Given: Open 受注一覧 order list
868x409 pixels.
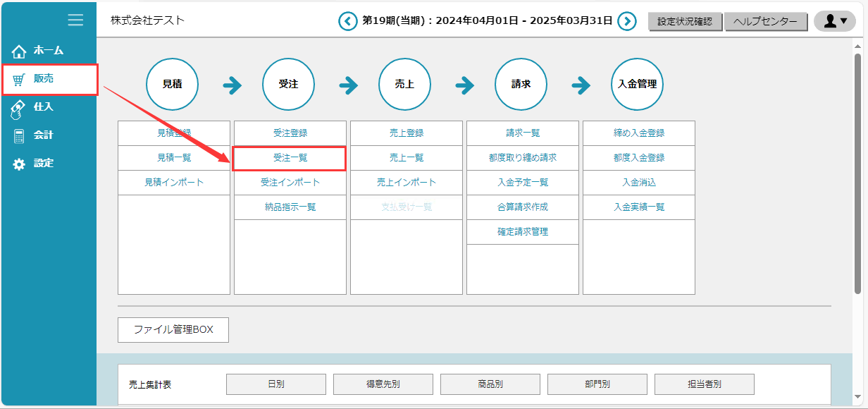Looking at the screenshot, I should click(x=290, y=158).
